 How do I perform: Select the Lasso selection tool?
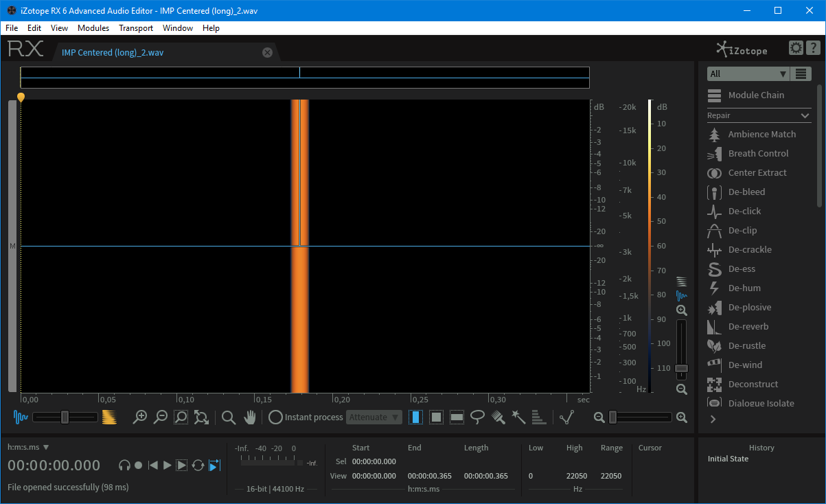pos(477,417)
